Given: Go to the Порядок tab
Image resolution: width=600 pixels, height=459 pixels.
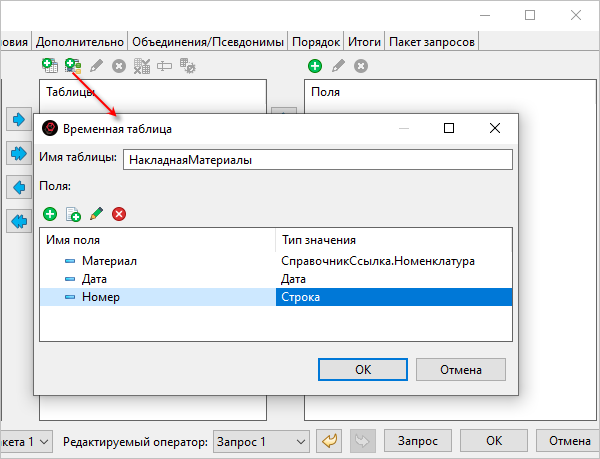Looking at the screenshot, I should [316, 41].
